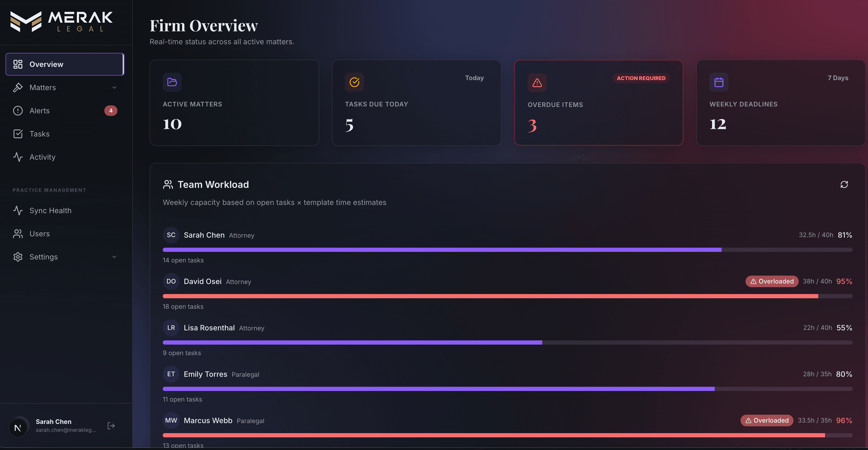Image resolution: width=868 pixels, height=450 pixels.
Task: Click the Marcus Webb name
Action: [208, 420]
